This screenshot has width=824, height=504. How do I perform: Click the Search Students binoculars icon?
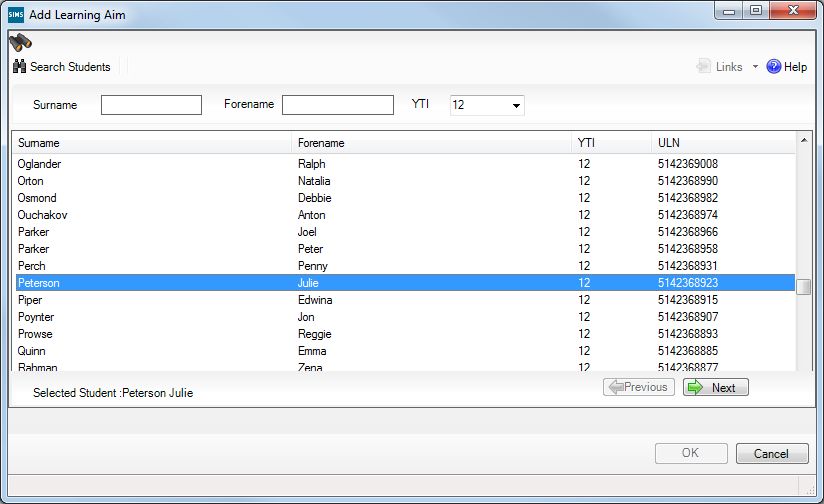[x=19, y=66]
